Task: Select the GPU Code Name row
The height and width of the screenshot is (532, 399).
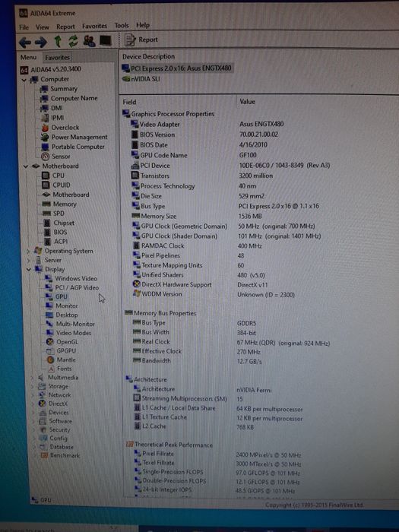Action: [194, 155]
